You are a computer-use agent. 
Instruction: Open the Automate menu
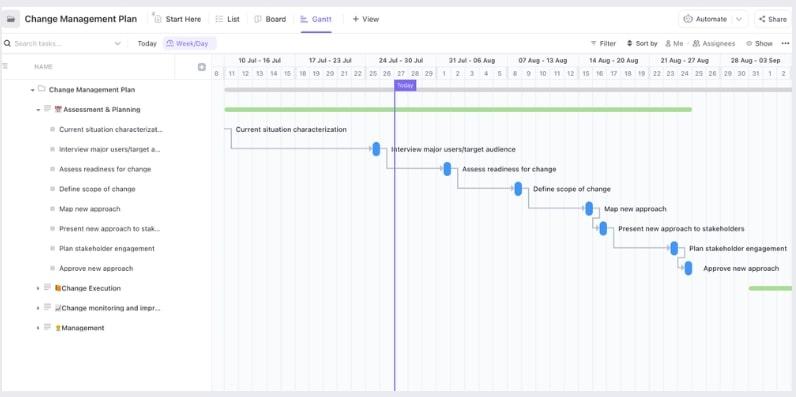pyautogui.click(x=706, y=19)
